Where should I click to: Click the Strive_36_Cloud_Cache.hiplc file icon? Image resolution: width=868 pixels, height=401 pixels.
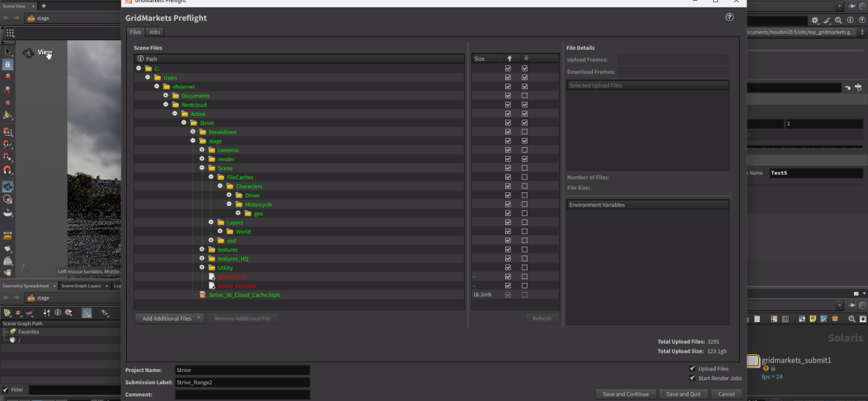point(203,295)
